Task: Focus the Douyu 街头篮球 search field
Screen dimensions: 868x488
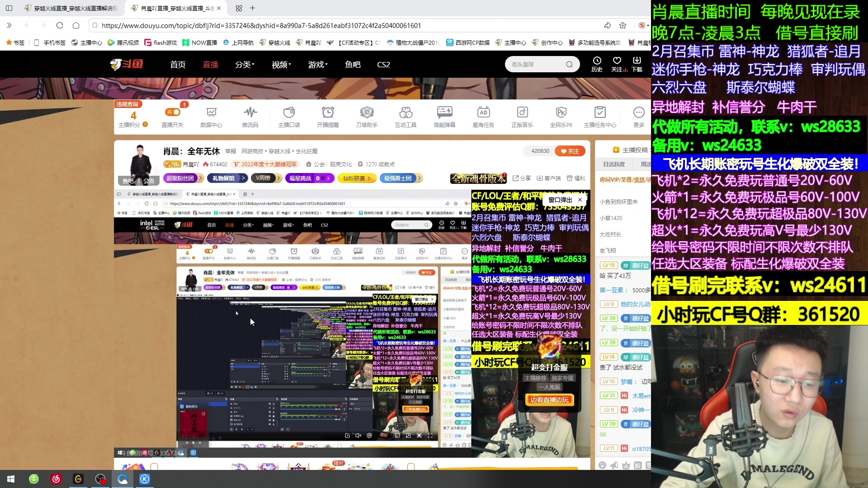Action: pos(536,65)
